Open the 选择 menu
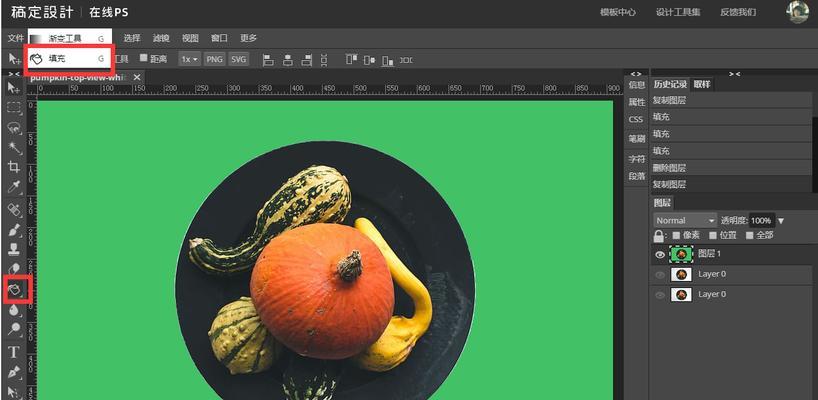 click(132, 38)
